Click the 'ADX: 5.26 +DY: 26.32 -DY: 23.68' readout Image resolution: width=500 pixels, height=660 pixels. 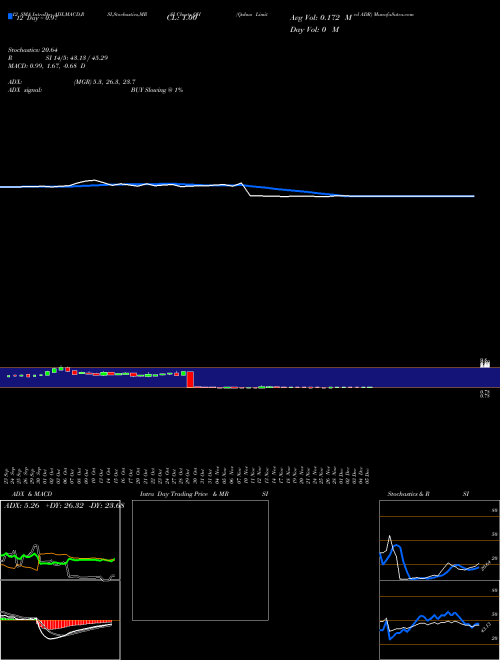click(x=64, y=506)
